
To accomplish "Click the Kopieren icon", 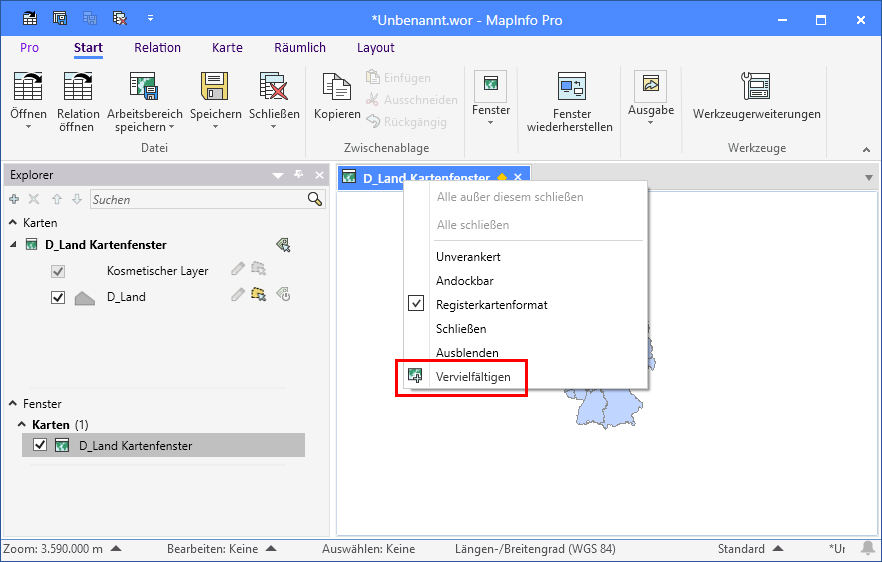I will 337,86.
